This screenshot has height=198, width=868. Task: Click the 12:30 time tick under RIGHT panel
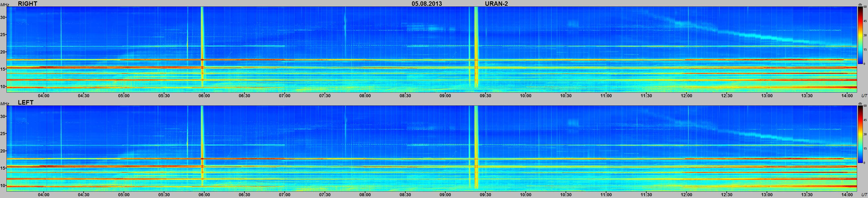(x=726, y=96)
